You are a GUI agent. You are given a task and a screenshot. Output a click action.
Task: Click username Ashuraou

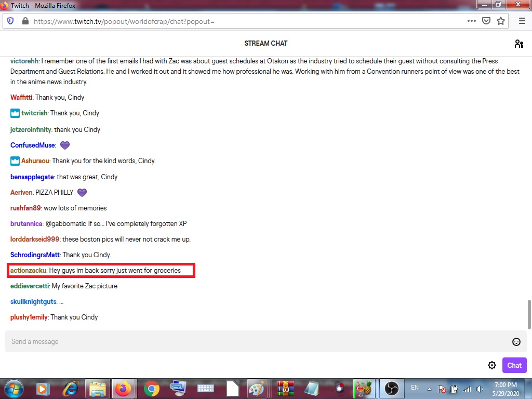tap(35, 161)
